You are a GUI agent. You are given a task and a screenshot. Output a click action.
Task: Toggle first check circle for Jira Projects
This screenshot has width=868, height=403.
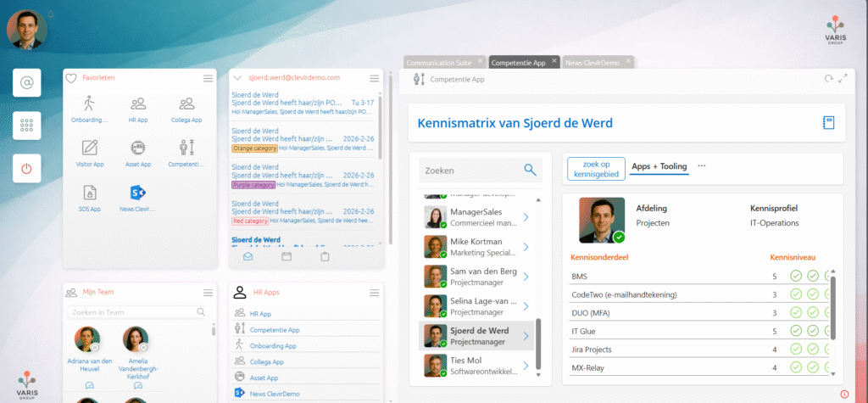click(x=796, y=349)
